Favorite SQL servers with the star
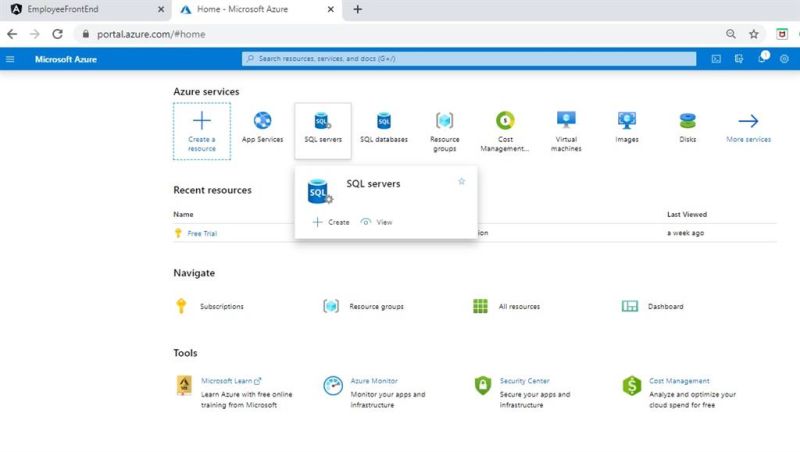Screen dimensions: 800x452 (461, 181)
